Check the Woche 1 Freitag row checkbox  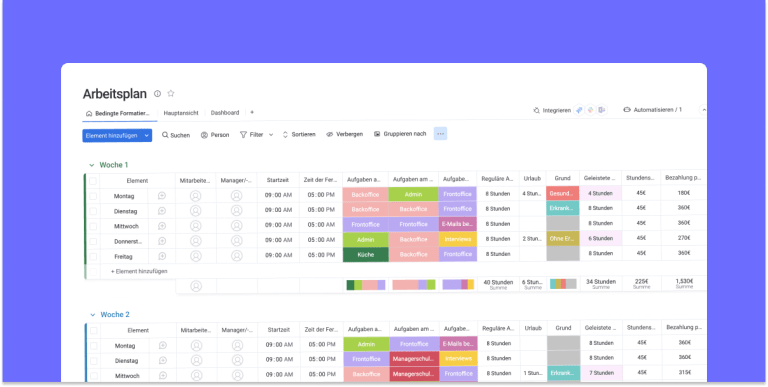click(93, 256)
